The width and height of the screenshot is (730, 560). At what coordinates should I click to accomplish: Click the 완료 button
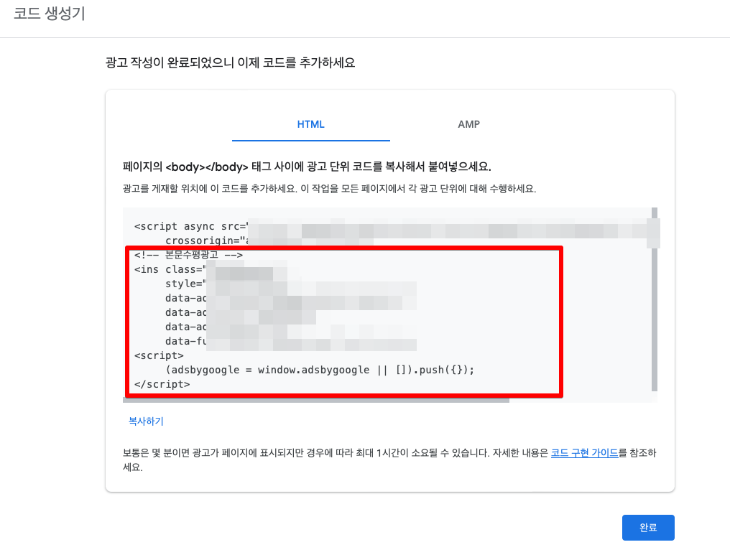tap(648, 528)
